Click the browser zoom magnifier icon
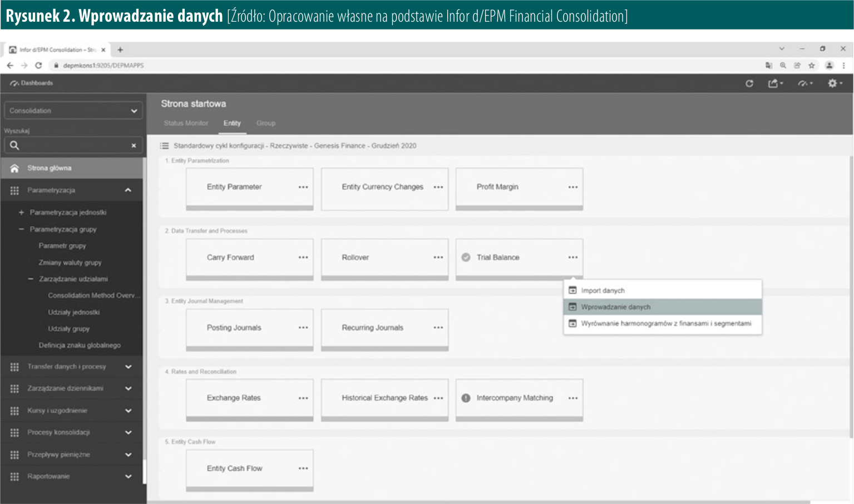This screenshot has height=504, width=854. [x=783, y=65]
